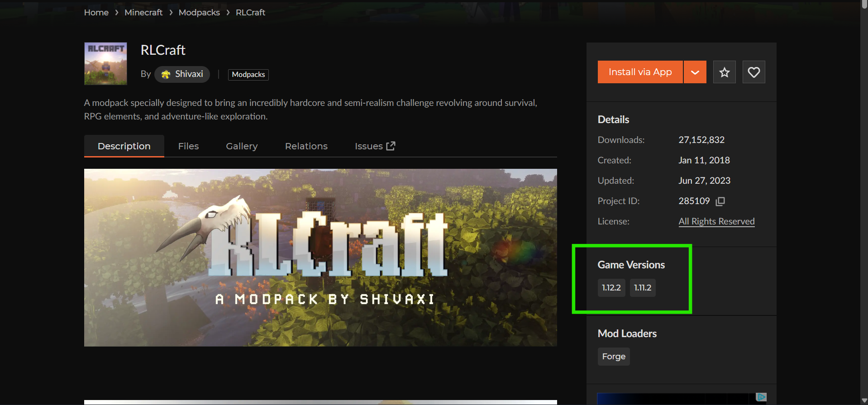Switch to the Description tab
The width and height of the screenshot is (868, 405).
click(124, 146)
